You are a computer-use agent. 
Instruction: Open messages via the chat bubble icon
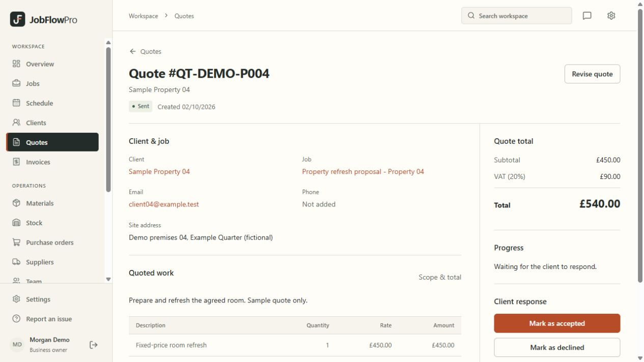click(x=587, y=16)
